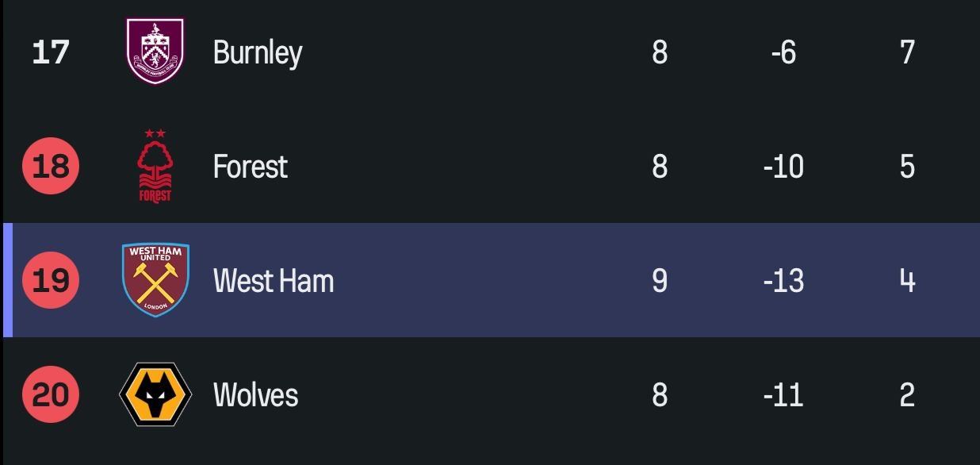The height and width of the screenshot is (465, 980).
Task: Click the Wolves wolf head crest
Action: (x=155, y=394)
